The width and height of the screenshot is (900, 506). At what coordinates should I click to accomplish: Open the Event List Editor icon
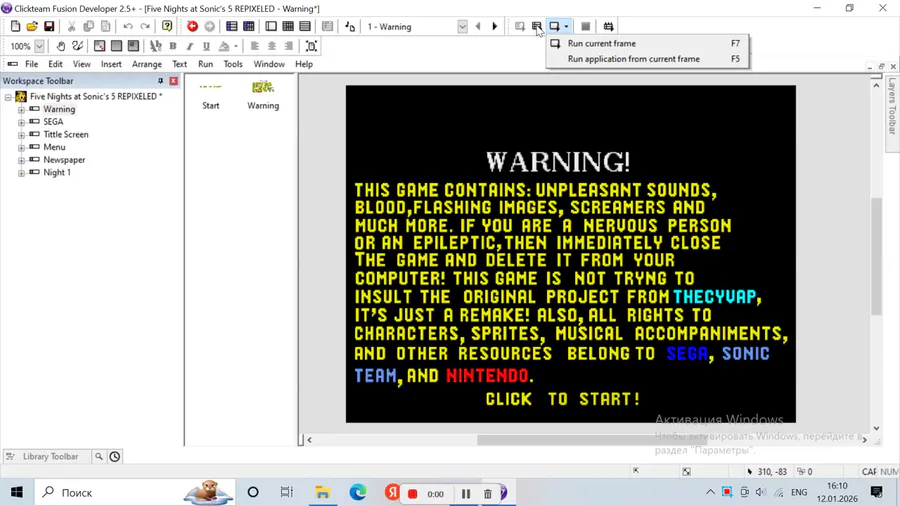[305, 26]
